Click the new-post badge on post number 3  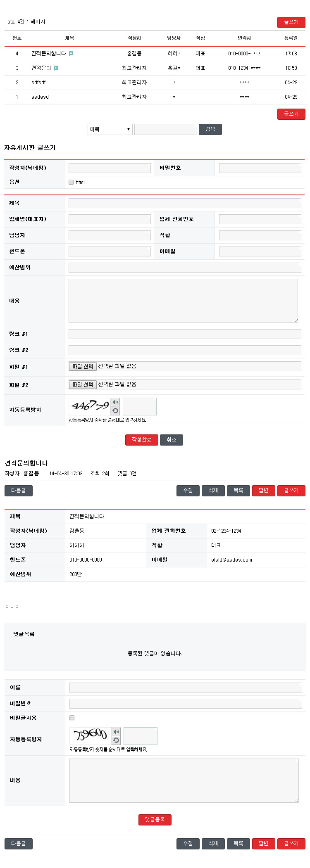56,68
